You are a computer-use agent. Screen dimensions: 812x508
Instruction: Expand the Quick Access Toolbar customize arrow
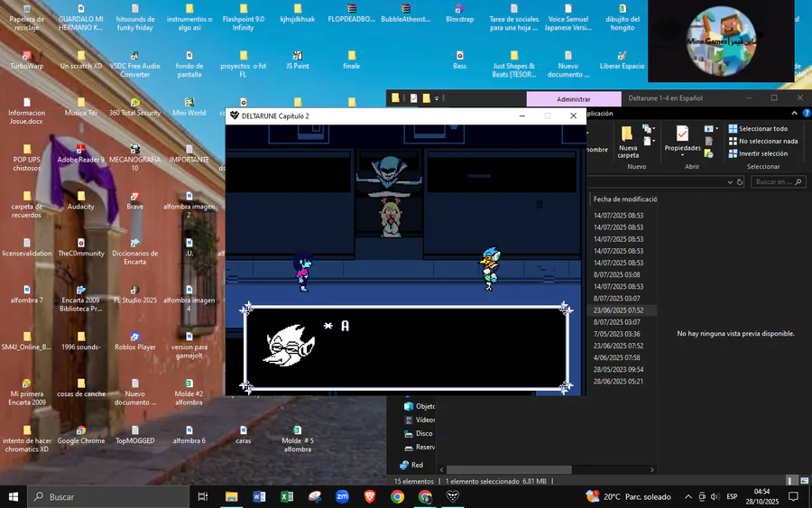[x=437, y=97]
